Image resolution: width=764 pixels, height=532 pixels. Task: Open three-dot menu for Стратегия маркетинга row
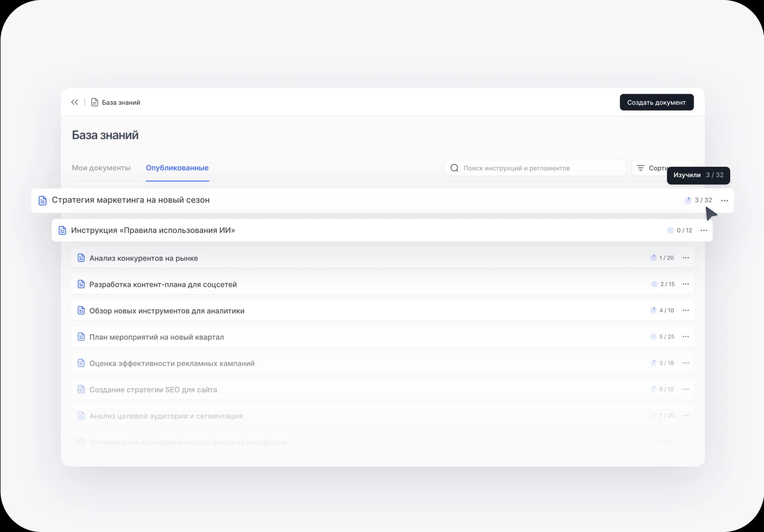[x=724, y=200]
